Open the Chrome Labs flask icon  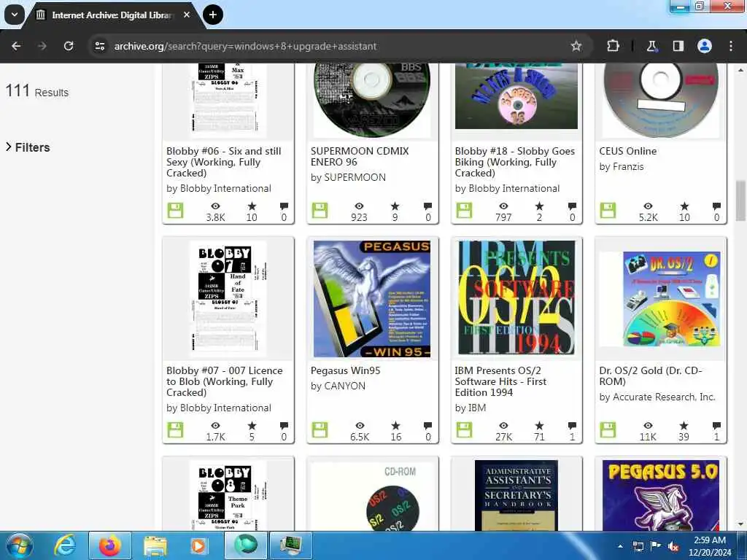click(x=651, y=46)
